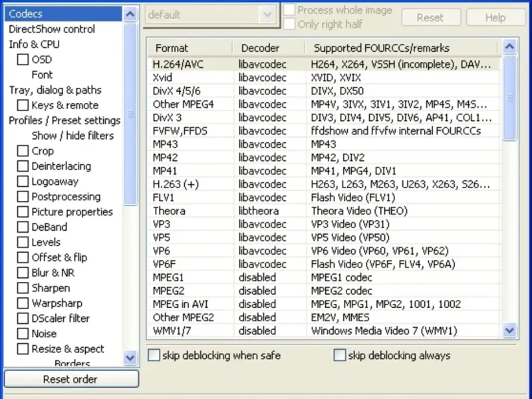Image resolution: width=532 pixels, height=399 pixels.
Task: Toggle Only right half checkbox
Action: point(289,24)
